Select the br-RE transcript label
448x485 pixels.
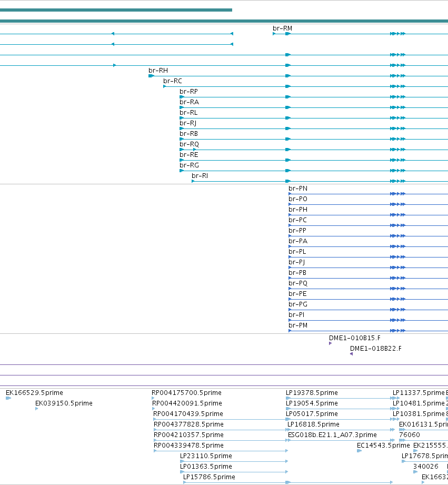coord(189,155)
